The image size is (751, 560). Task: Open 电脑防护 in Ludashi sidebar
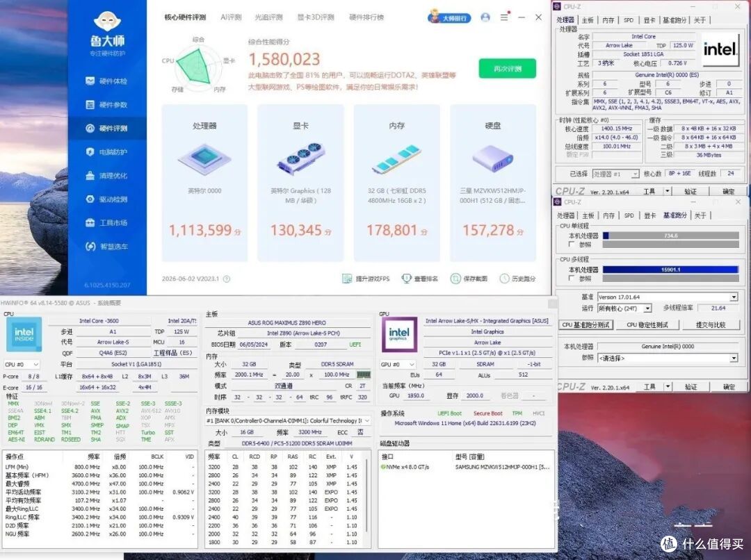click(106, 151)
